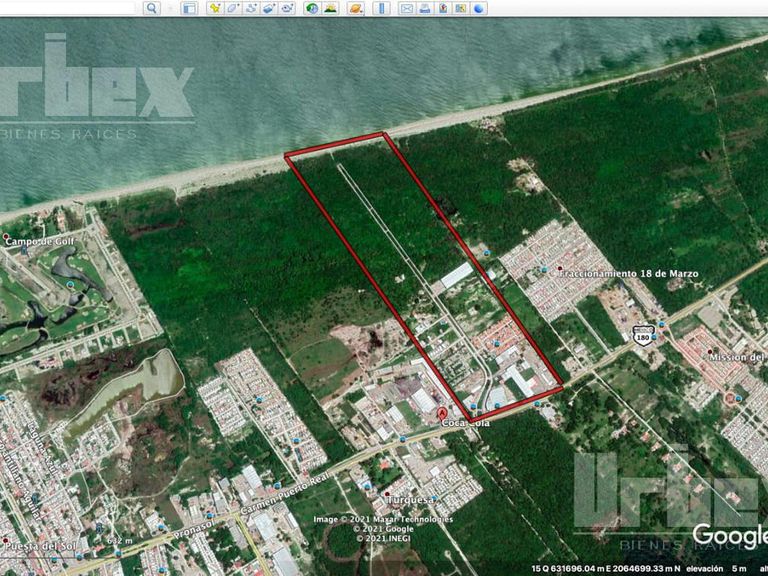Click the save image icon

click(443, 8)
